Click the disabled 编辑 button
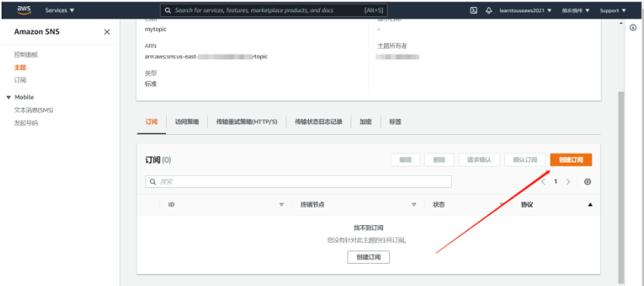This screenshot has width=644, height=286. (405, 160)
